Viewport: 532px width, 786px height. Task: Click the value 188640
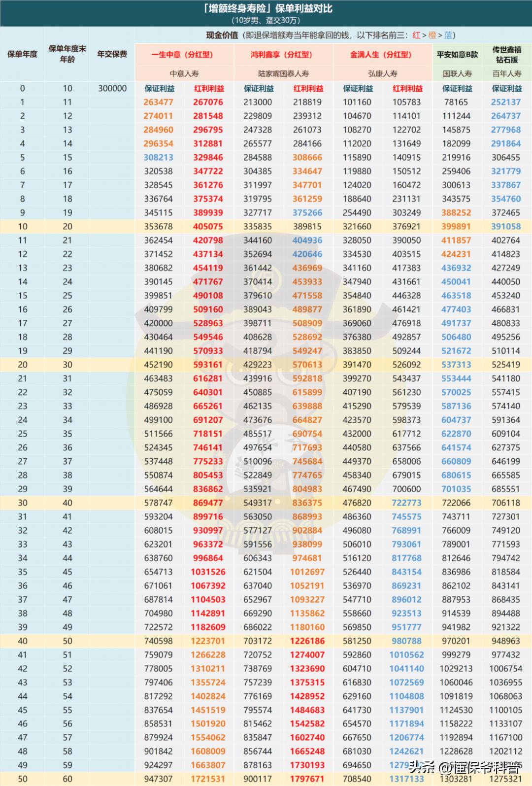tap(357, 199)
